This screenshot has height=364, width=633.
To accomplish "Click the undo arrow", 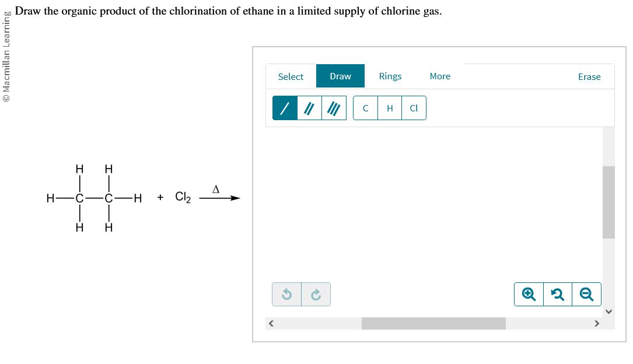I will point(286,294).
